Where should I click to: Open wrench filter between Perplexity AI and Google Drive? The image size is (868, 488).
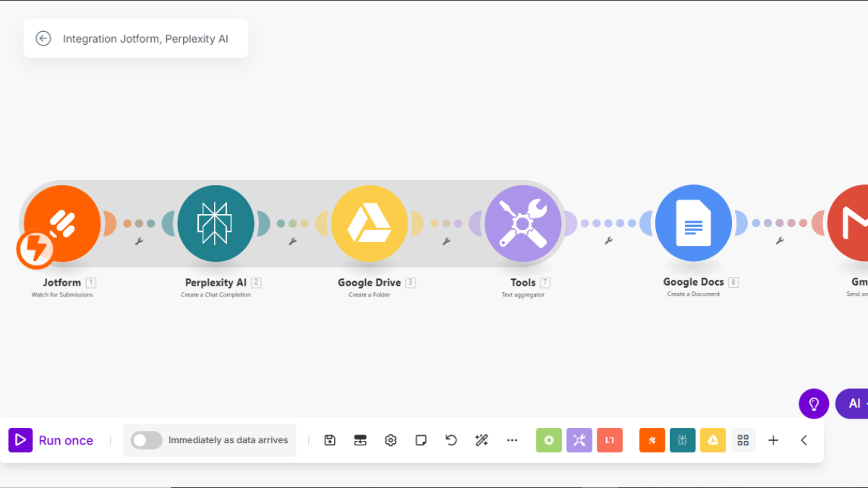tap(292, 241)
